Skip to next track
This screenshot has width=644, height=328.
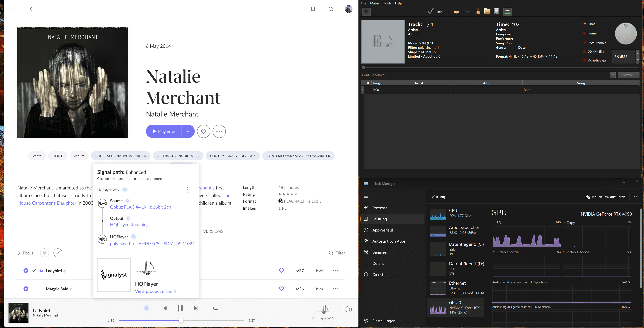pos(196,308)
